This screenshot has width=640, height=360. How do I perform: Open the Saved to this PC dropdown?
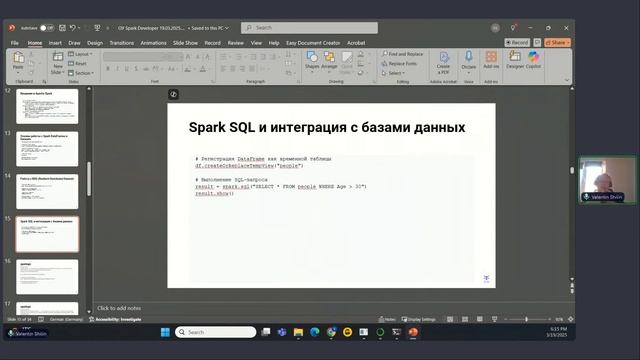pos(210,28)
